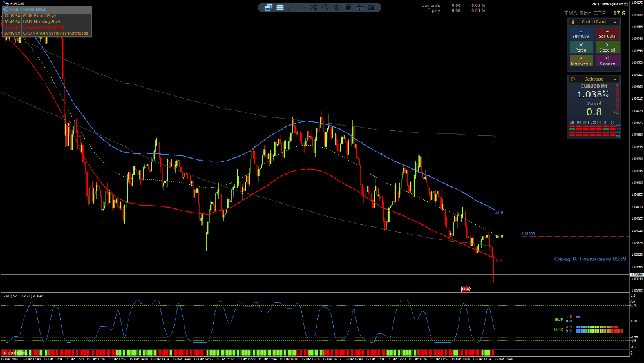The width and height of the screenshot is (644, 363).
Task: Click the Spread value 0.8 in Dashboard
Action: [x=594, y=112]
